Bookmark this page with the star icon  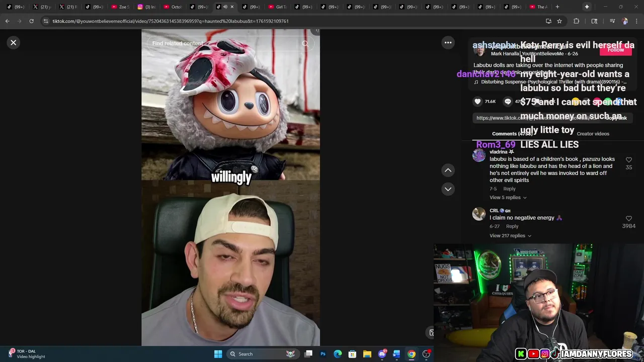(559, 21)
